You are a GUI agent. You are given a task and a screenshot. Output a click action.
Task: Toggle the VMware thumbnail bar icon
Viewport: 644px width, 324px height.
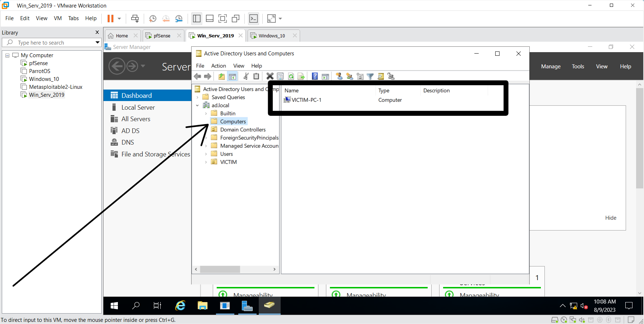pyautogui.click(x=210, y=18)
